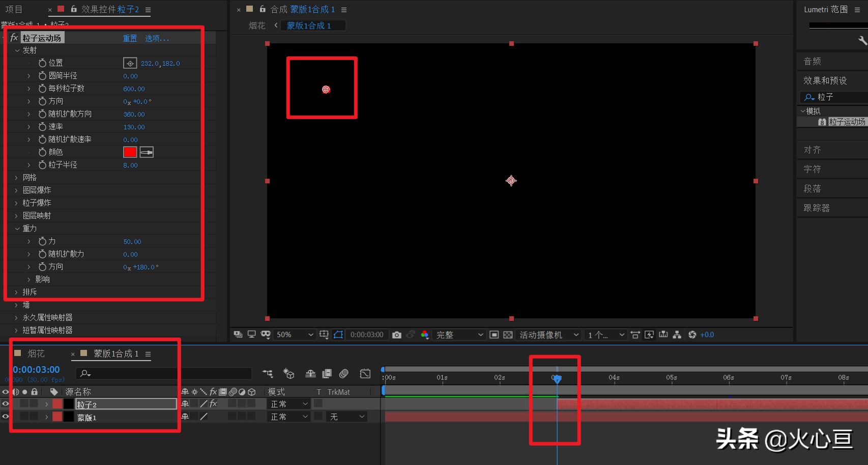868x465 pixels.
Task: Switch to the 烟花 timeline tab
Action: pos(36,353)
